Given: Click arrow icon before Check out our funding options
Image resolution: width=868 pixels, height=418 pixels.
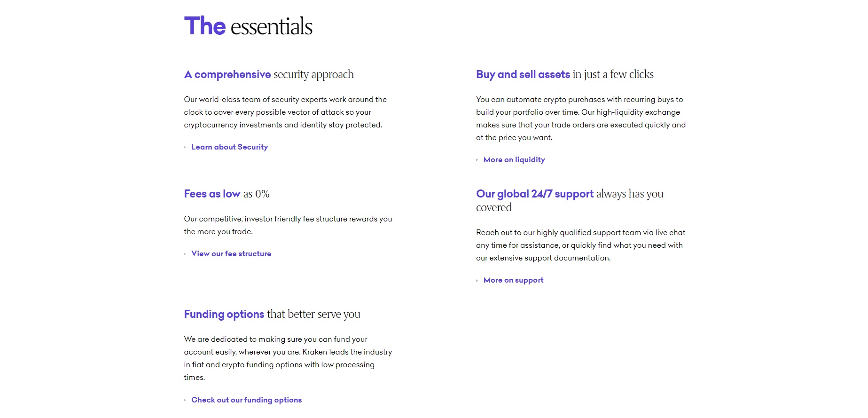Looking at the screenshot, I should click(x=185, y=400).
